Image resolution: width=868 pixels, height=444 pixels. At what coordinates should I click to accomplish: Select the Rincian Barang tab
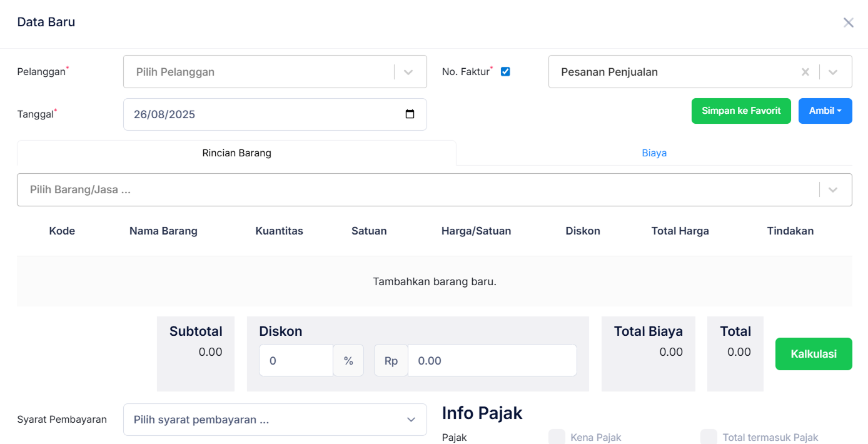click(236, 153)
